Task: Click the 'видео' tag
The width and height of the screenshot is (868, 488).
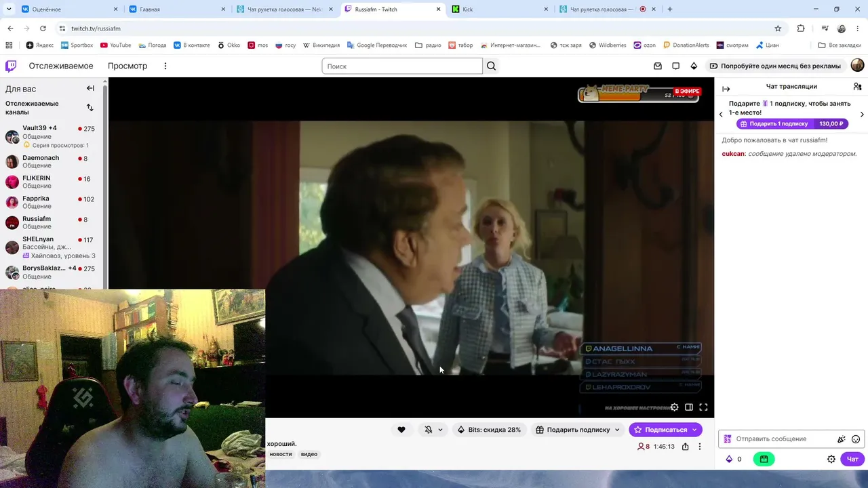Action: (x=309, y=454)
